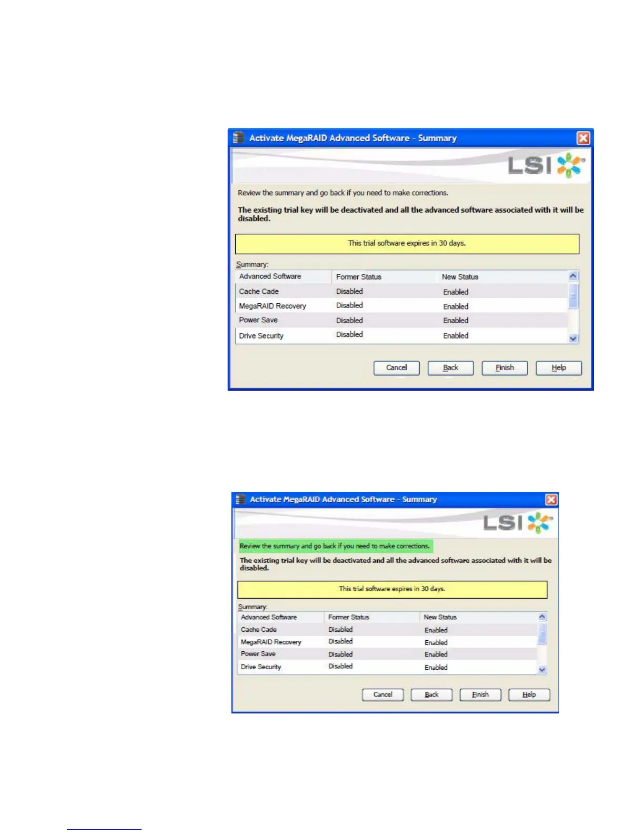Click the LSI logo in lower dialog
The image size is (644, 834).
pyautogui.click(x=518, y=522)
